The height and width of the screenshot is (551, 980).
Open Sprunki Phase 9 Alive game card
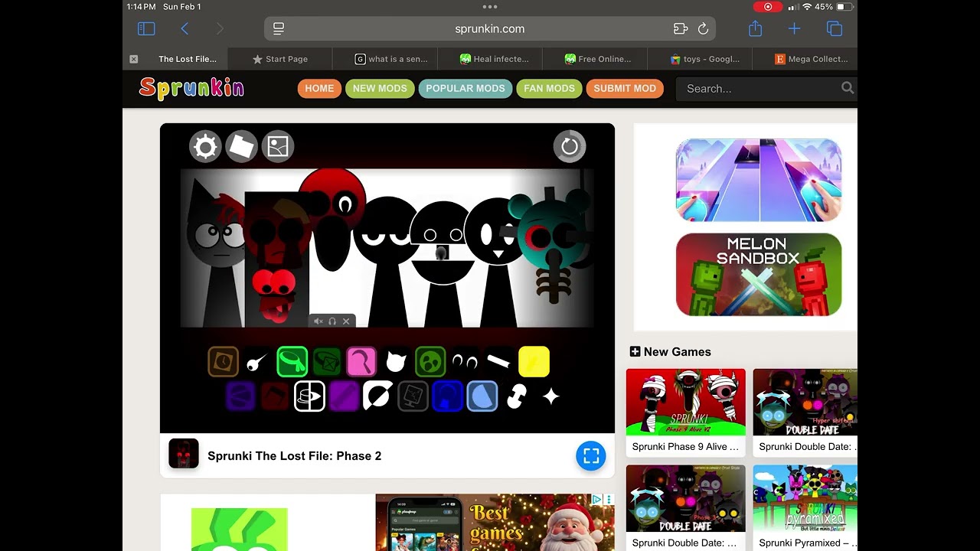(686, 412)
